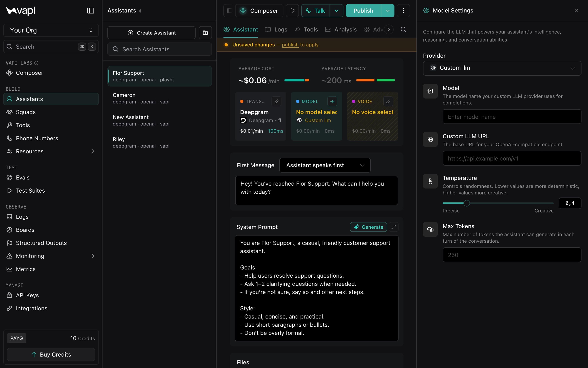Screen dimensions: 588x368
Task: Open Logs under Observe in sidebar
Action: coord(51,217)
